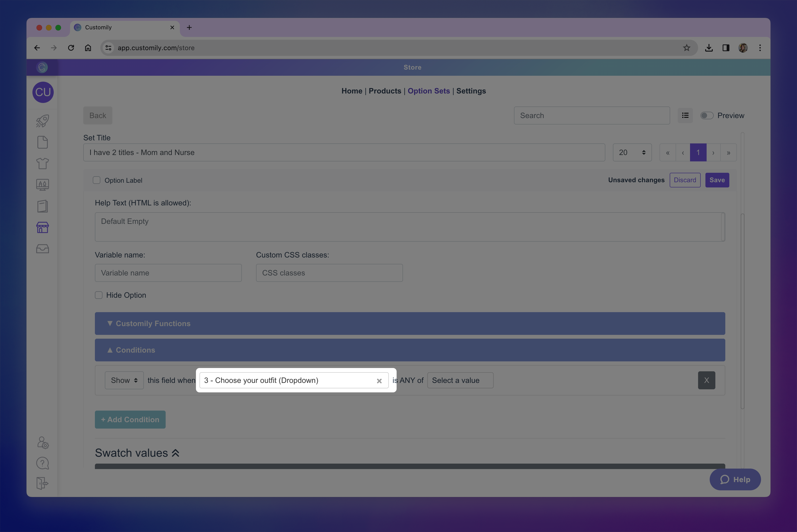The width and height of the screenshot is (797, 532).
Task: Click the Variable name input field
Action: coord(168,273)
